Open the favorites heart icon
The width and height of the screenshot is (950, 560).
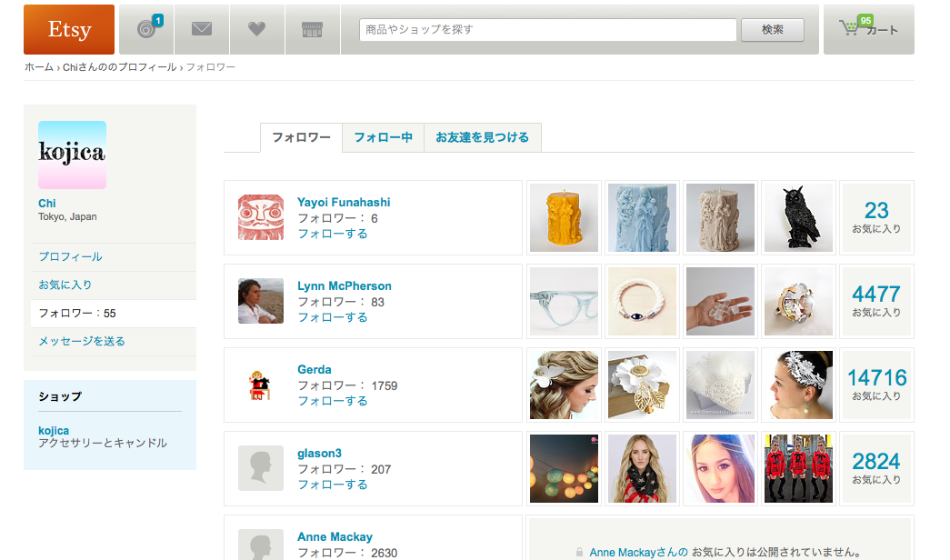tap(257, 29)
